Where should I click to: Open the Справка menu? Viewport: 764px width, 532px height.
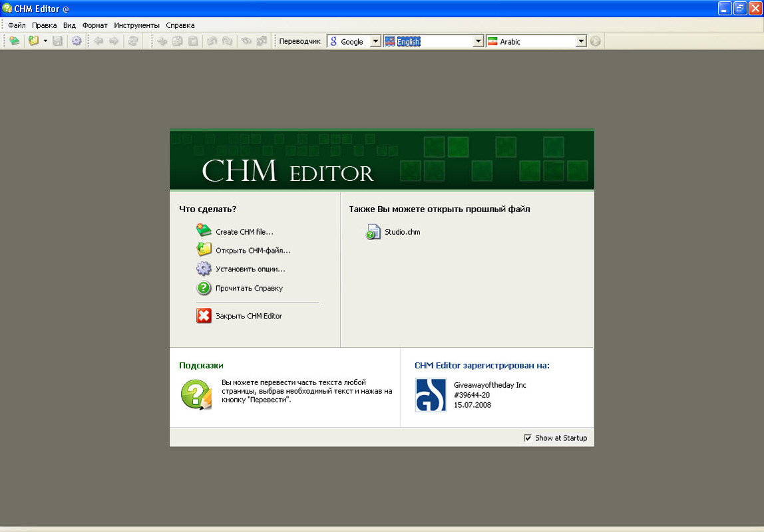click(180, 25)
